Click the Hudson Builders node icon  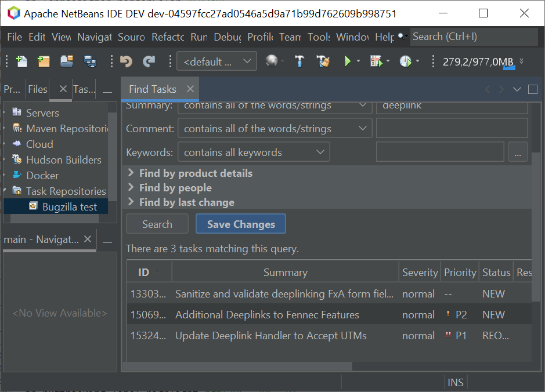pyautogui.click(x=17, y=159)
